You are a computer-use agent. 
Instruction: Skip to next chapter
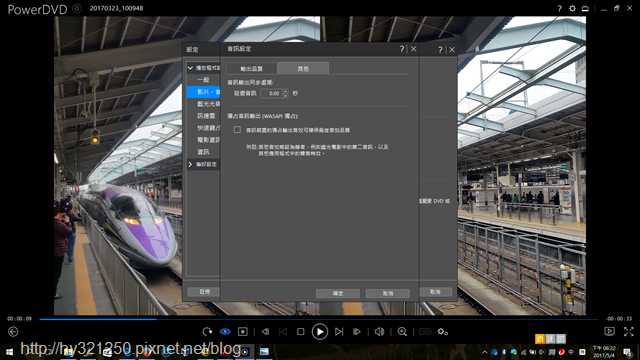tap(339, 331)
